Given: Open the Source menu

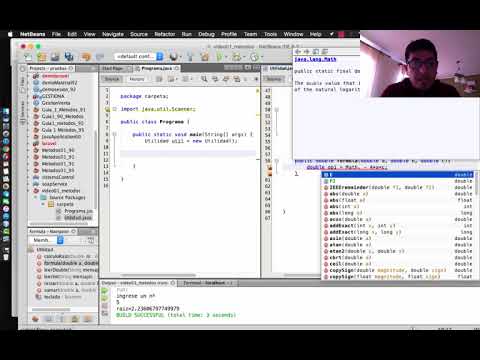Looking at the screenshot, I should 139,34.
